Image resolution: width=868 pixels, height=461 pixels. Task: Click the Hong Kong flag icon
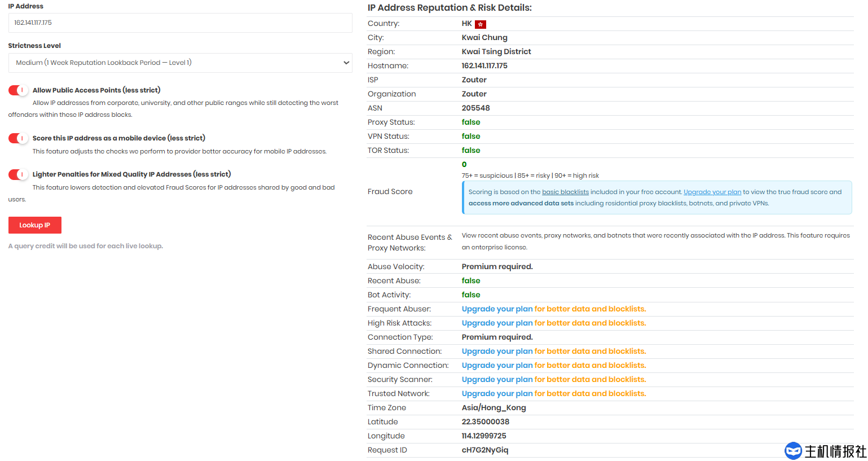coord(480,24)
